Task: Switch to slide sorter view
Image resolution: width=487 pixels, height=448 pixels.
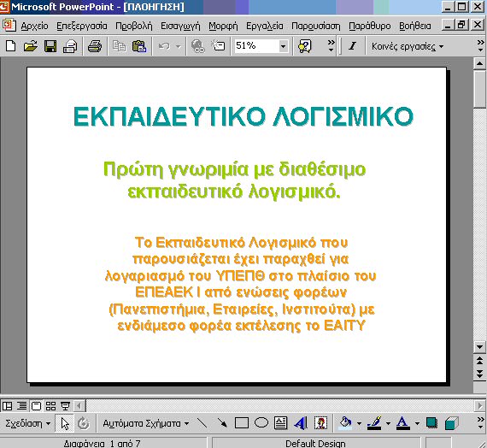Action: (x=50, y=406)
